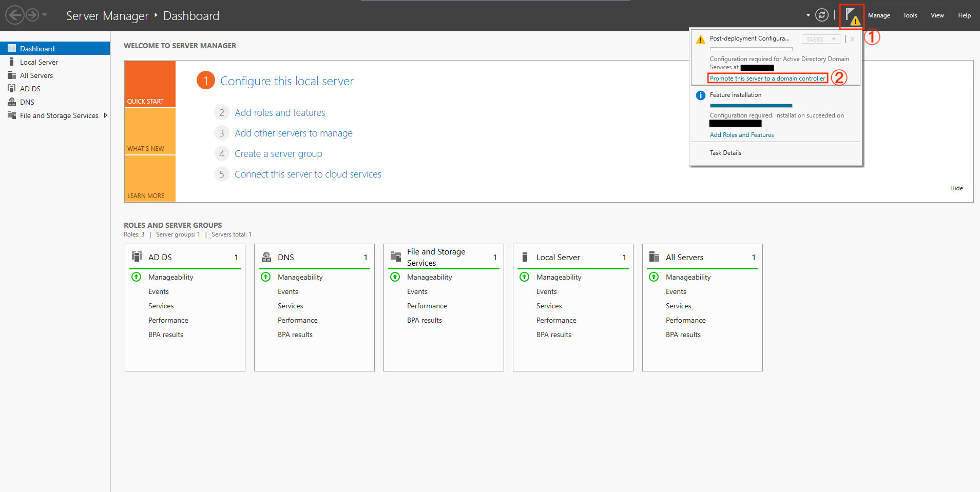Click Local Server Manageability status icon

(x=524, y=277)
